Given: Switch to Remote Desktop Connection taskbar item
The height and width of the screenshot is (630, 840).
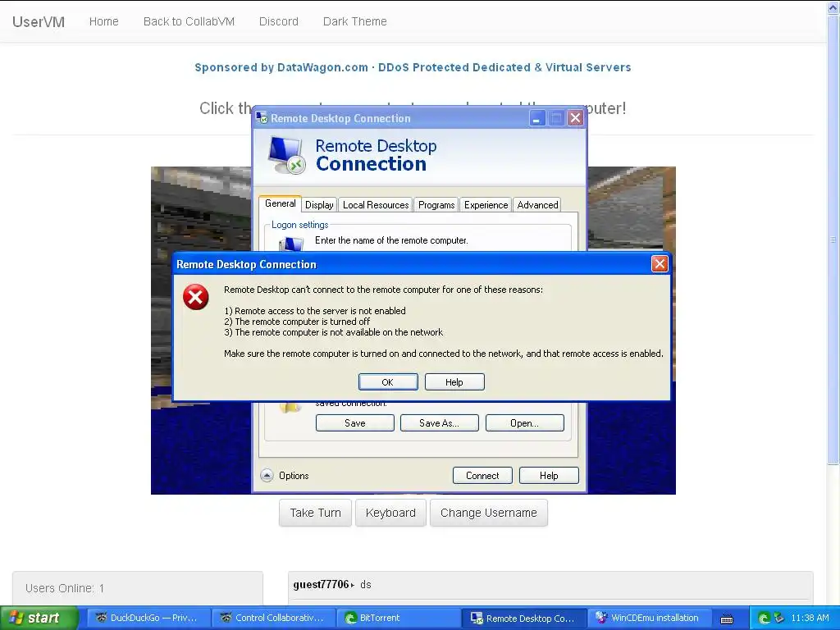Looking at the screenshot, I should (523, 618).
